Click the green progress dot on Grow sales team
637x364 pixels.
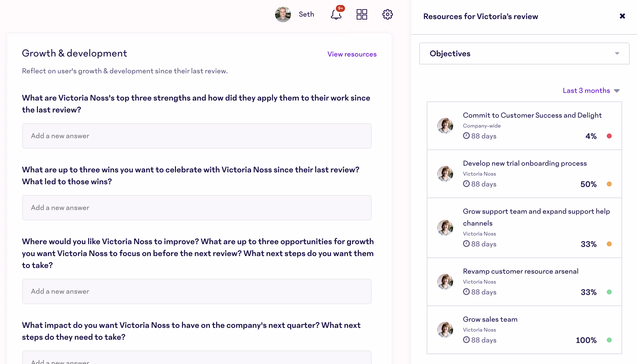point(609,340)
